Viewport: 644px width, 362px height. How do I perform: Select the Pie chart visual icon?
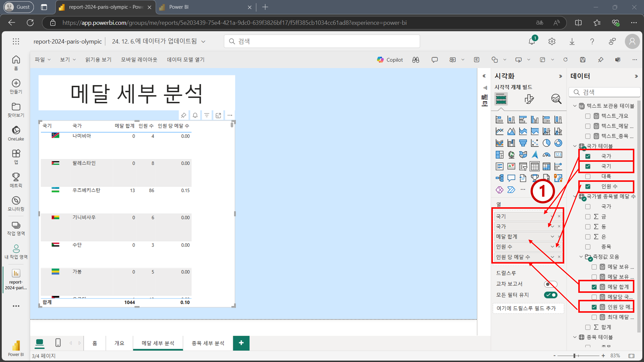click(546, 143)
